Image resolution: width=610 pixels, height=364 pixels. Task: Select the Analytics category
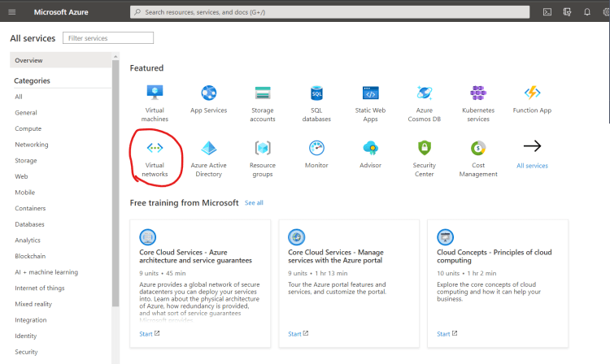pyautogui.click(x=28, y=240)
